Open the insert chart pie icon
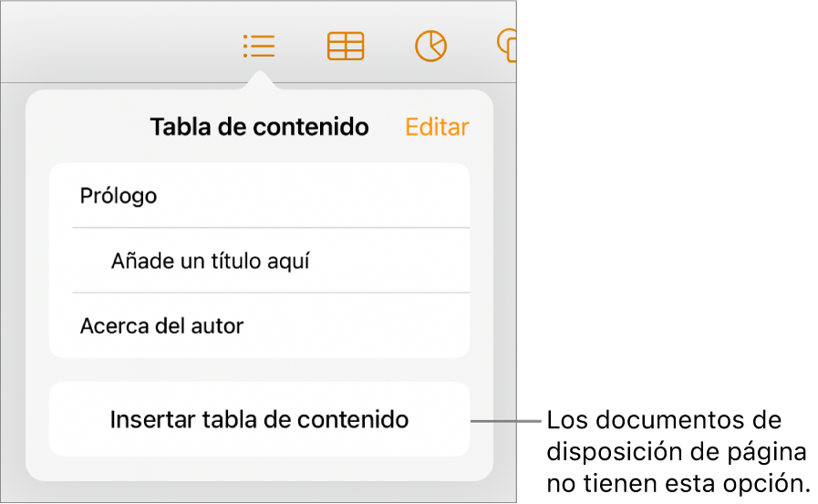 [431, 46]
